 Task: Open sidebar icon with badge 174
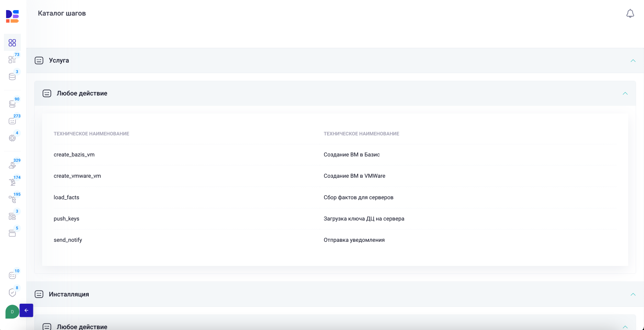coord(12,182)
